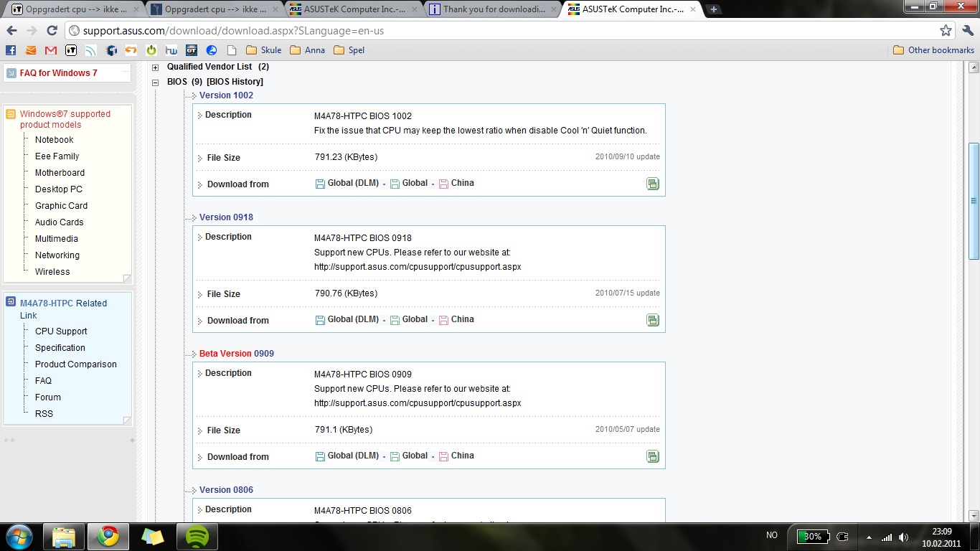Image resolution: width=980 pixels, height=551 pixels.
Task: Show hidden tray icons arrow
Action: [870, 537]
